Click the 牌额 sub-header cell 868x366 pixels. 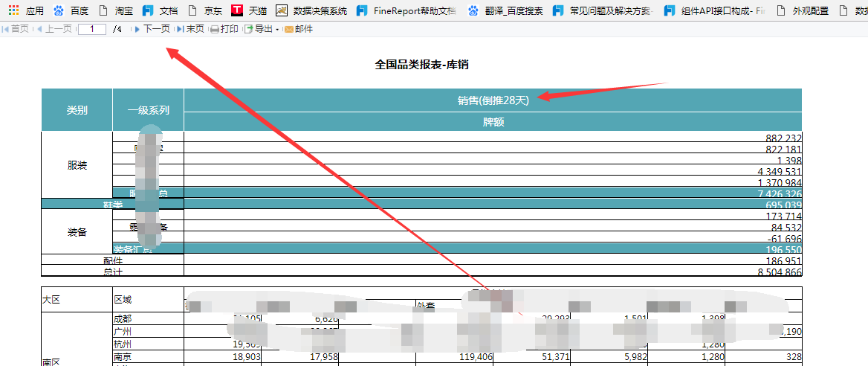tap(493, 122)
